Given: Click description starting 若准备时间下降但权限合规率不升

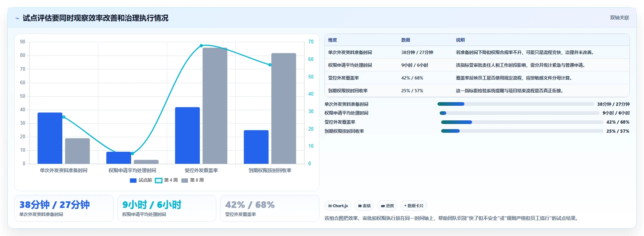Looking at the screenshot, I should tap(526, 53).
